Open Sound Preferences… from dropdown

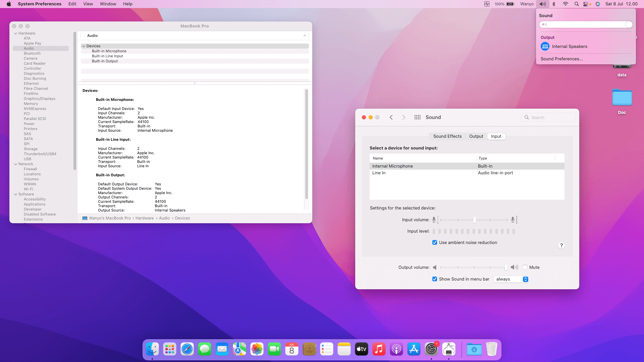pos(561,59)
